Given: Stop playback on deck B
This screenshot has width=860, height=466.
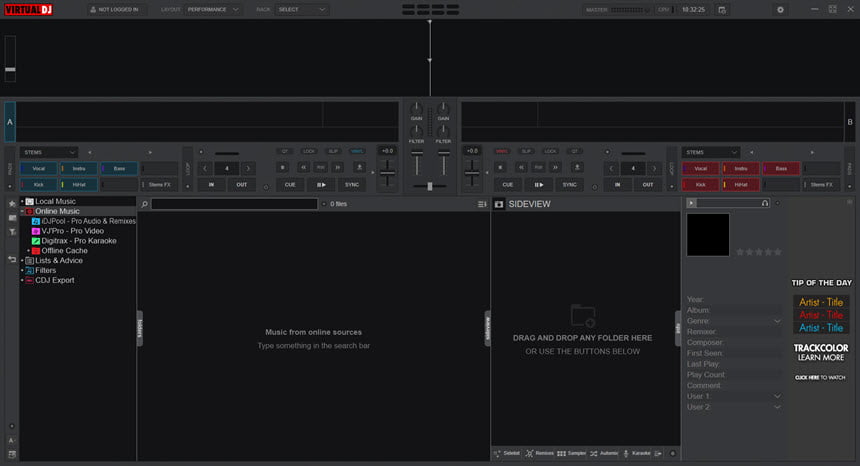Looking at the screenshot, I should pos(500,167).
